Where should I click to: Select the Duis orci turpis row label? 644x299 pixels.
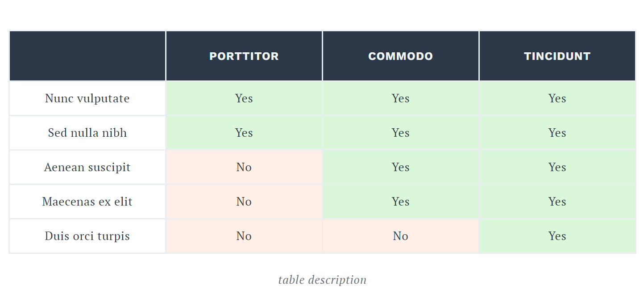(x=87, y=236)
